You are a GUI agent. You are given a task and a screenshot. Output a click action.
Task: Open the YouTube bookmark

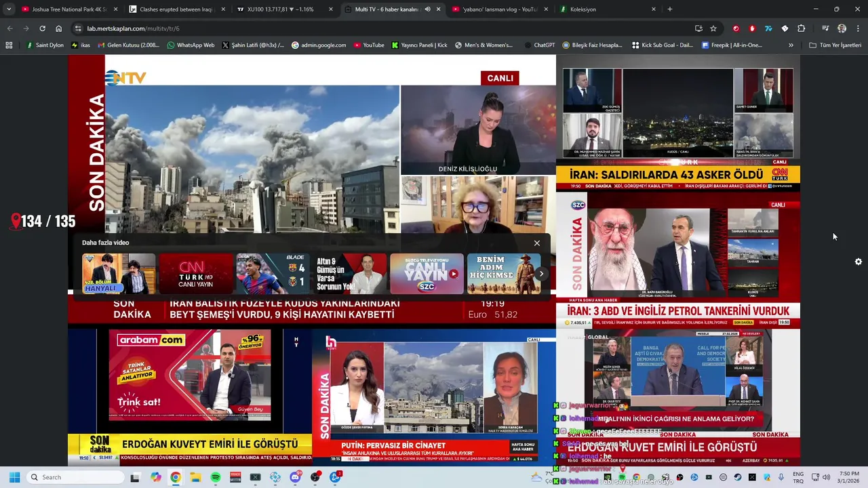coord(368,45)
